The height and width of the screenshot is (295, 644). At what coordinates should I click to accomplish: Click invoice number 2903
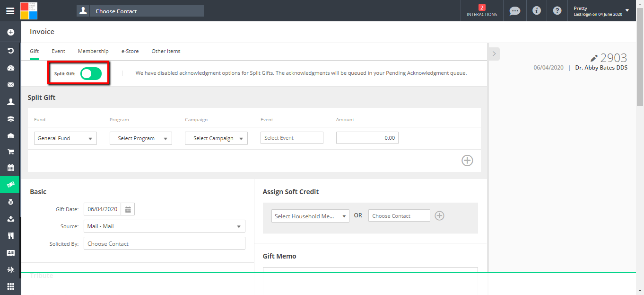click(614, 58)
